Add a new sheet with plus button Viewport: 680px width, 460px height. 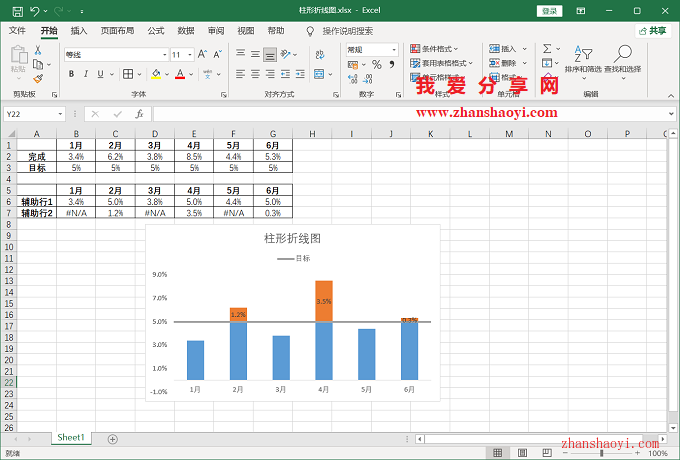pyautogui.click(x=112, y=439)
